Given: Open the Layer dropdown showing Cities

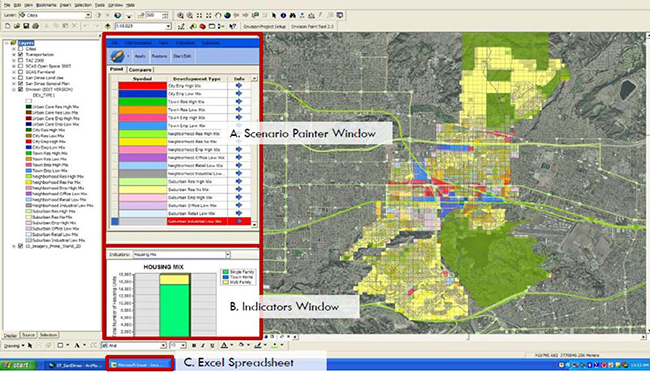Looking at the screenshot, I should [88, 15].
